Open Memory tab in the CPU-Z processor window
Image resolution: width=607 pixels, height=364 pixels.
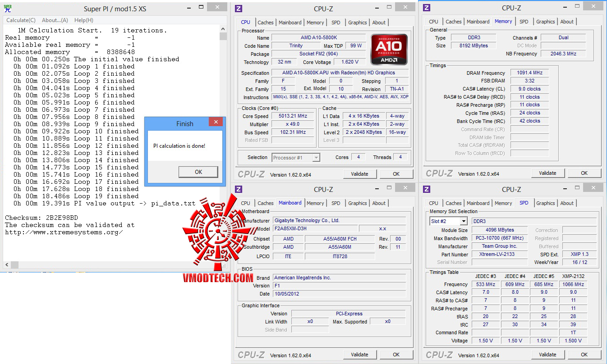coord(315,23)
